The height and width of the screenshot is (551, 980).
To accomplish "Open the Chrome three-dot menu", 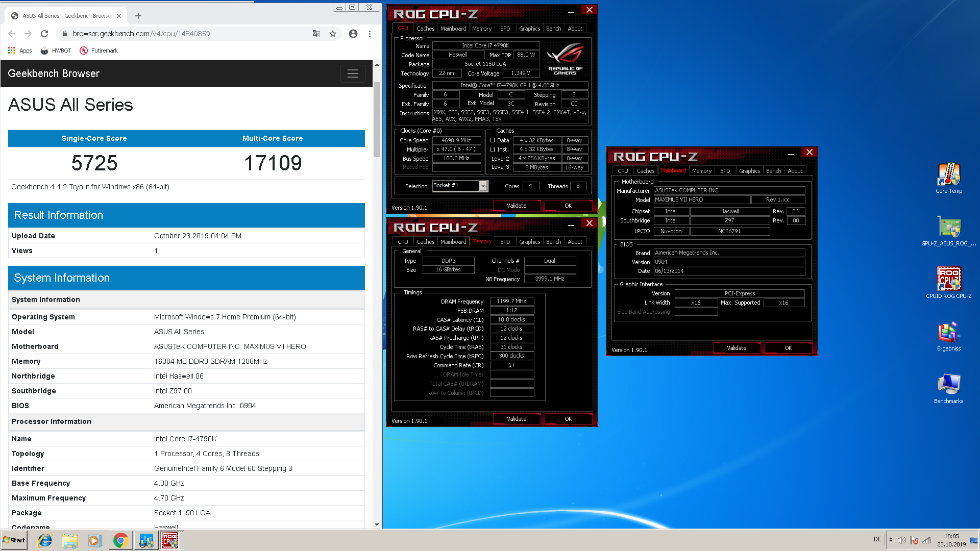I will (370, 34).
